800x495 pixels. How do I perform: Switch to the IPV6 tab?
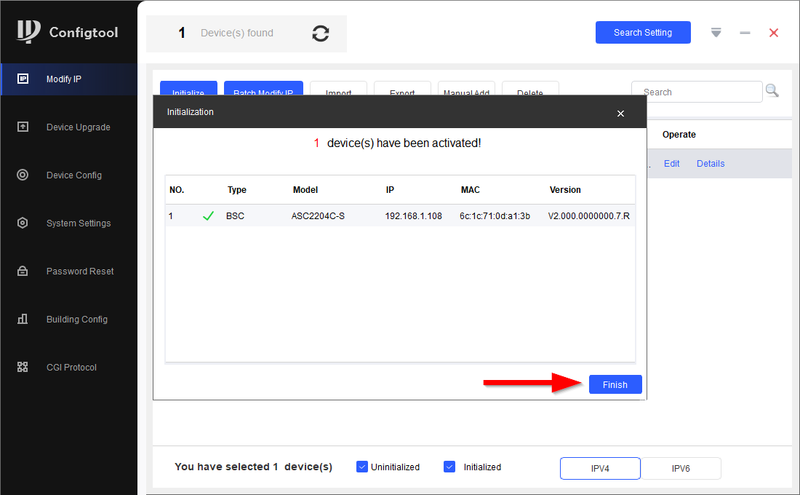[681, 468]
